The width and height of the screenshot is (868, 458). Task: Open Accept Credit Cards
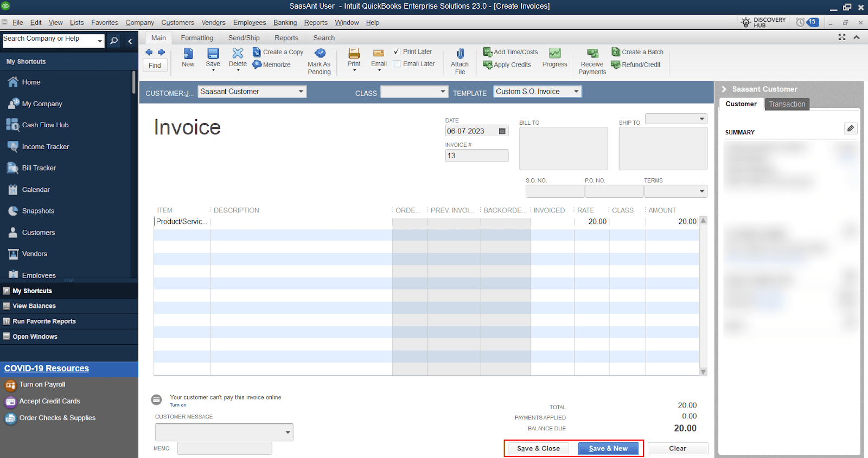pyautogui.click(x=42, y=402)
